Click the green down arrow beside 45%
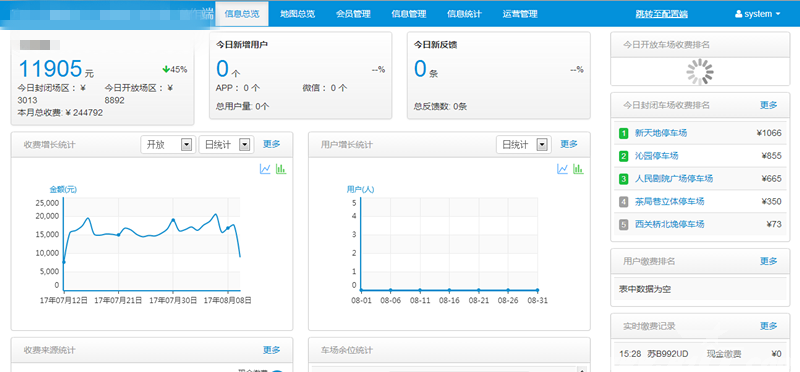Viewport: 800px width, 372px height. [x=166, y=69]
